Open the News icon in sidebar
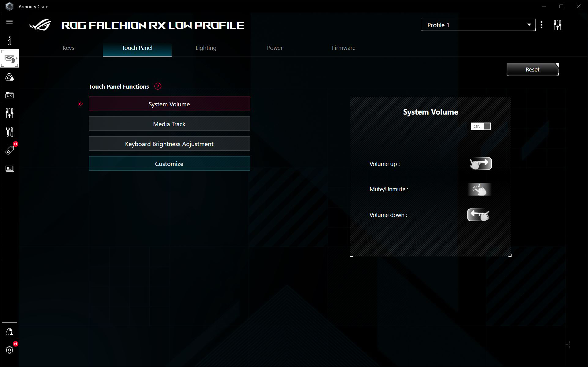588x367 pixels. click(x=9, y=169)
